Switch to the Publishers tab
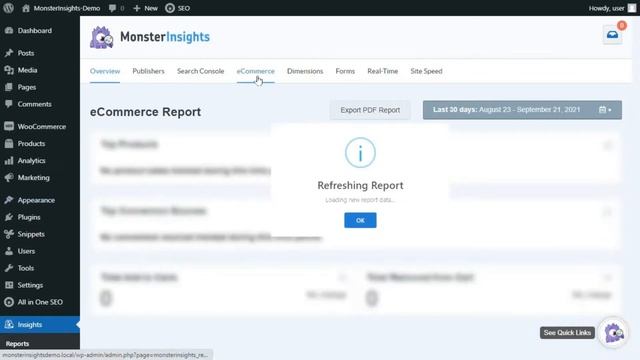The image size is (640, 360). pyautogui.click(x=148, y=71)
